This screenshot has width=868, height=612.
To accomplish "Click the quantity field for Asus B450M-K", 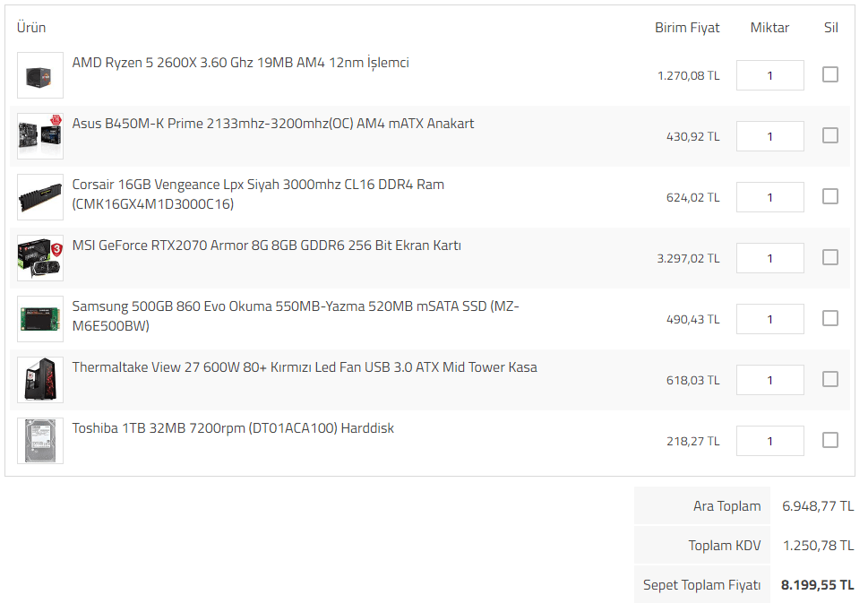I will [769, 136].
